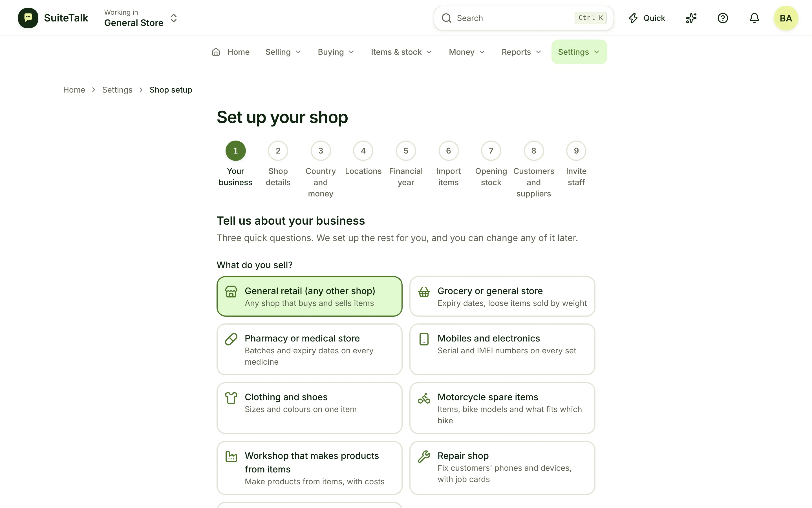The image size is (812, 508).
Task: Click Settings breadcrumb link
Action: pos(117,90)
